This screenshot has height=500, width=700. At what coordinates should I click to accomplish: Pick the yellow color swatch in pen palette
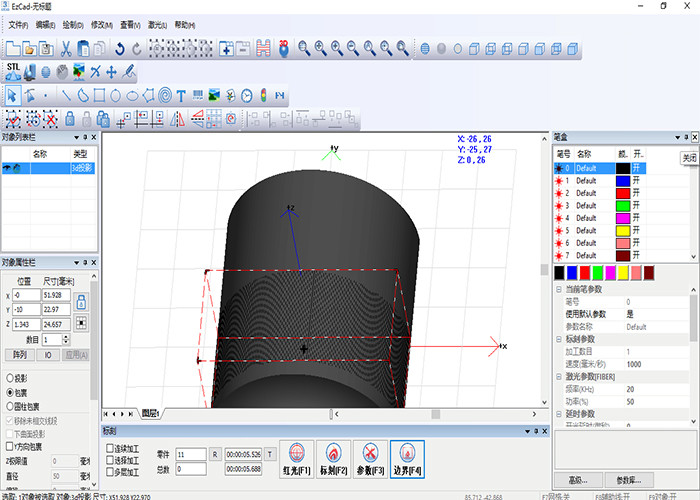coord(623,272)
